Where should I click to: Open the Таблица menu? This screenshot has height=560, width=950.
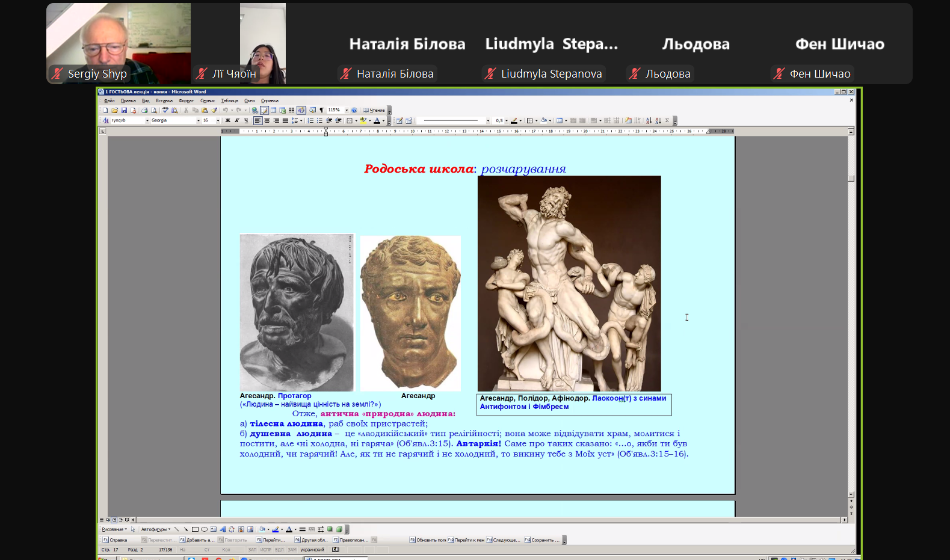tap(229, 100)
